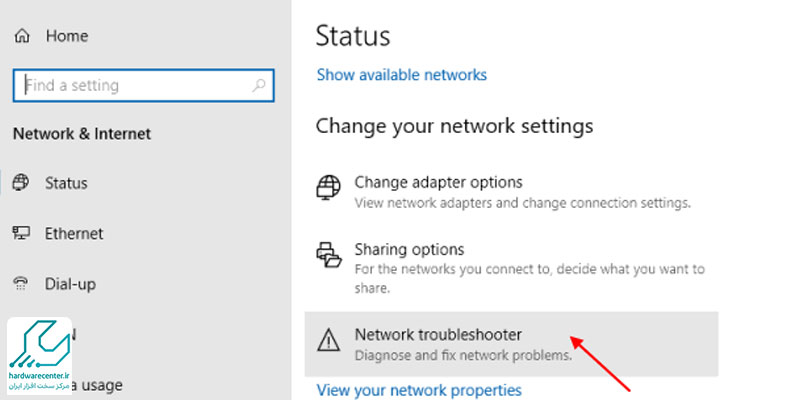Image resolution: width=800 pixels, height=400 pixels.
Task: Click the Change adapter options globe icon
Action: 329,188
